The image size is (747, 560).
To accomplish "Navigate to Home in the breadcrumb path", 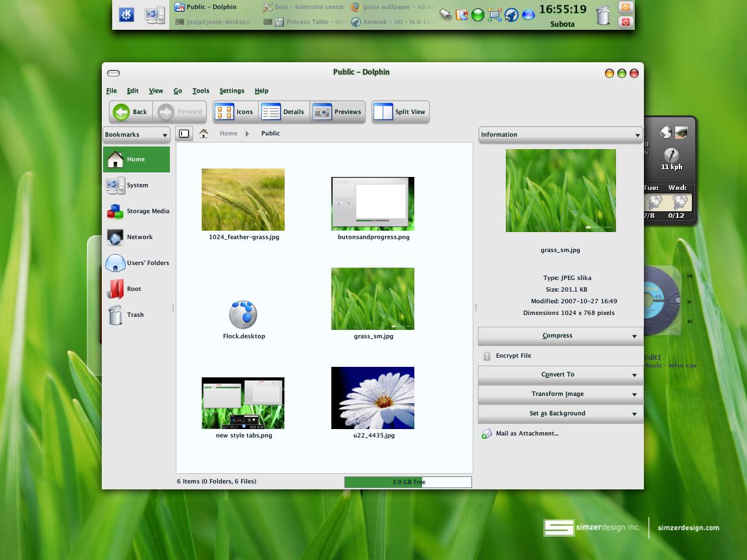I will pos(228,134).
